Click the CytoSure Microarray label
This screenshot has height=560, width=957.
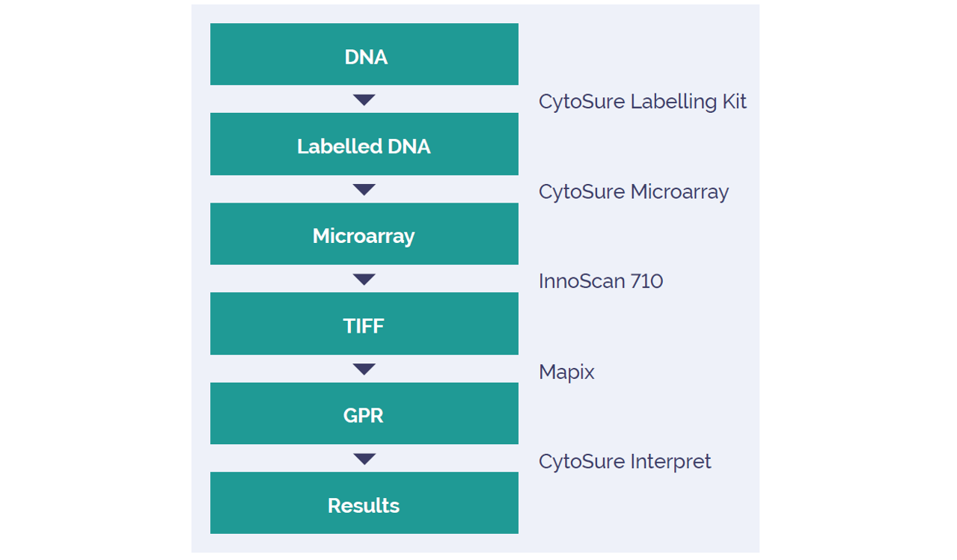pyautogui.click(x=634, y=192)
